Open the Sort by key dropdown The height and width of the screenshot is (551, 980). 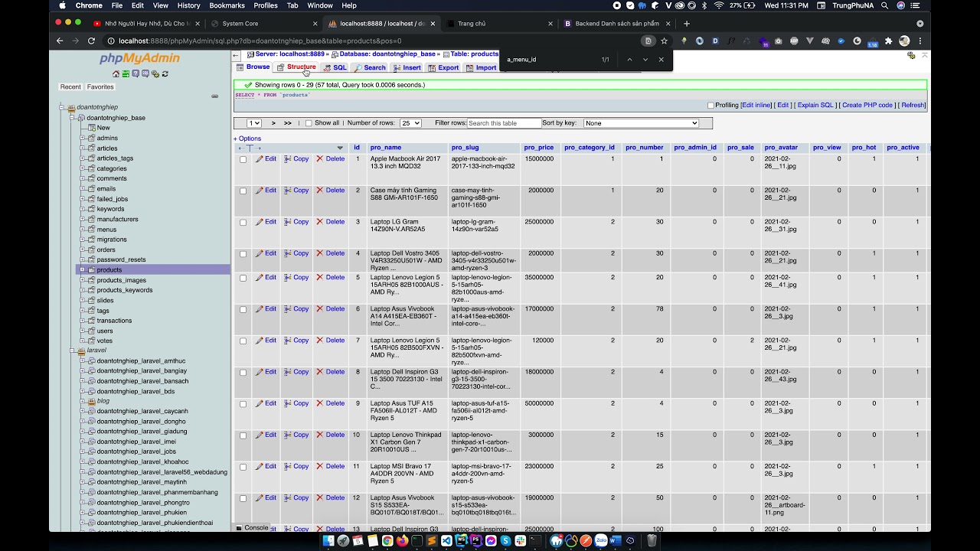click(641, 123)
